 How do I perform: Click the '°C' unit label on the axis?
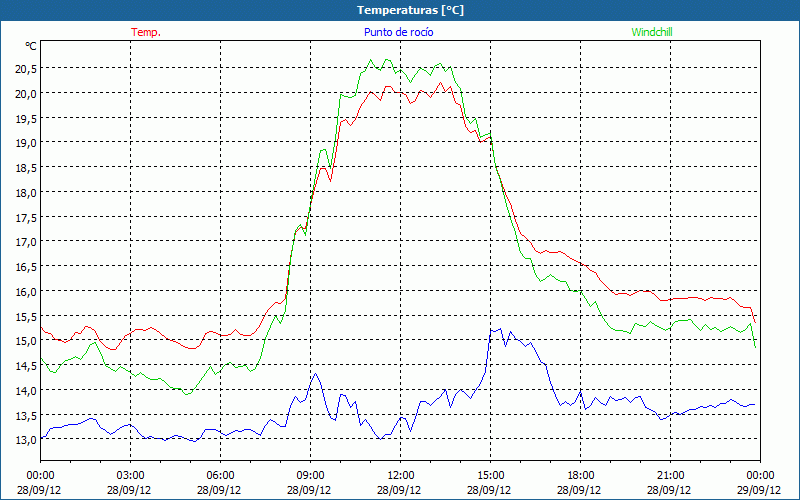point(31,46)
